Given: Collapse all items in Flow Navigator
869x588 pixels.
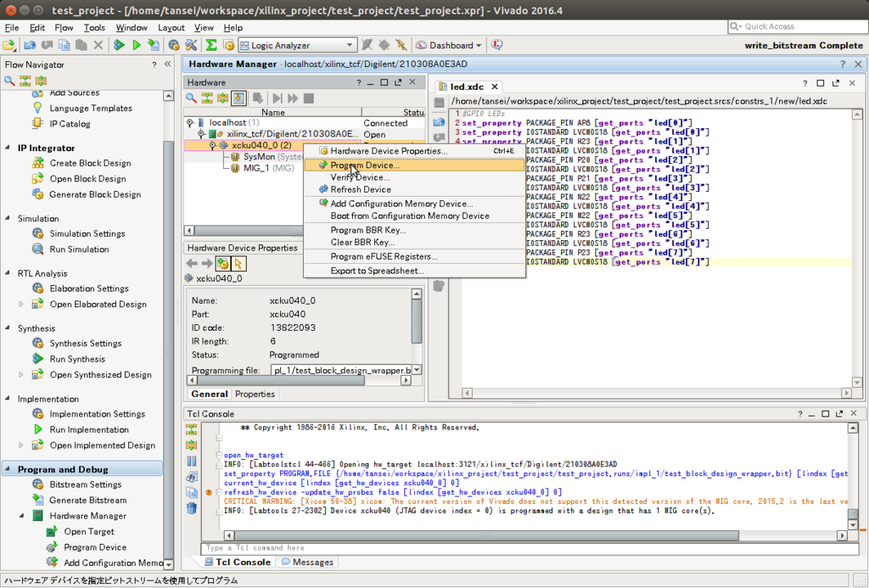Looking at the screenshot, I should pyautogui.click(x=25, y=81).
